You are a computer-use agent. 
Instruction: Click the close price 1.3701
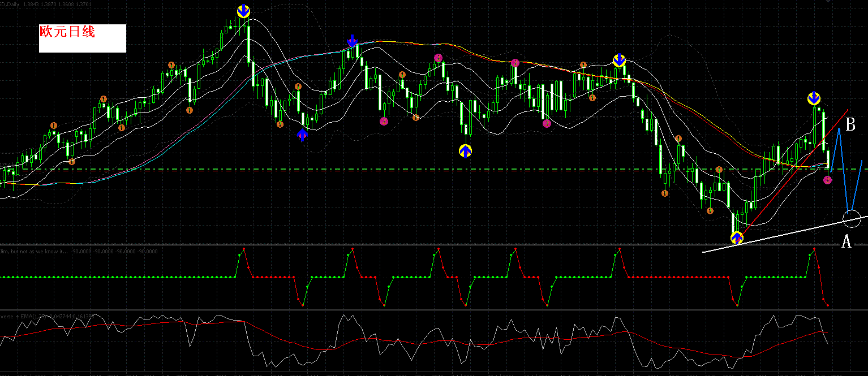[84, 5]
